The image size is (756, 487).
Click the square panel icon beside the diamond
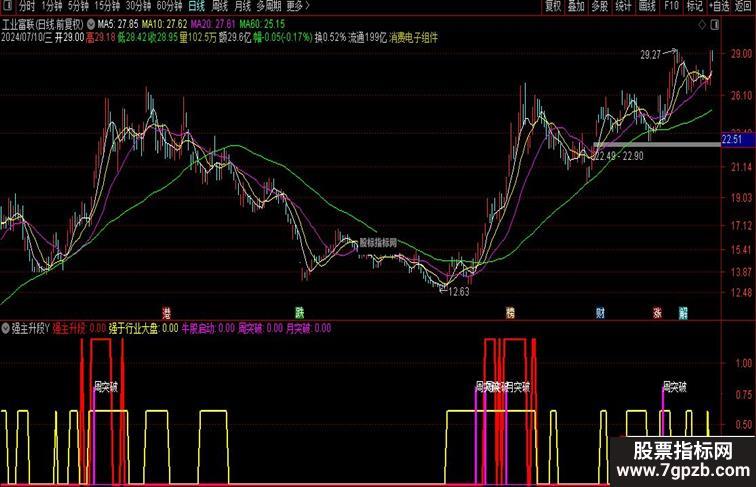coord(715,24)
